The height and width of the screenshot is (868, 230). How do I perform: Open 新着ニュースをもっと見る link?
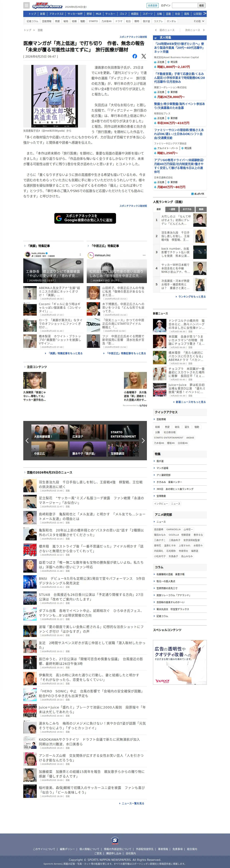(x=190, y=402)
